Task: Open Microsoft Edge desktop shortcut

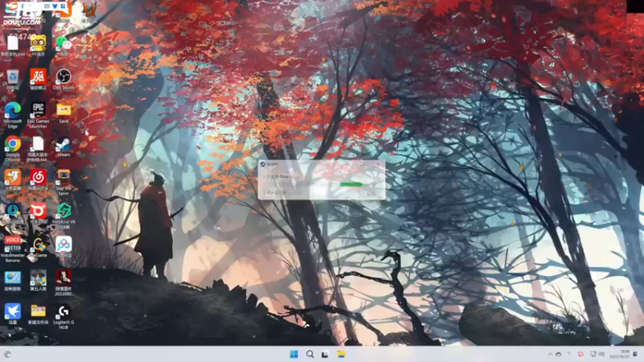Action: point(13,115)
